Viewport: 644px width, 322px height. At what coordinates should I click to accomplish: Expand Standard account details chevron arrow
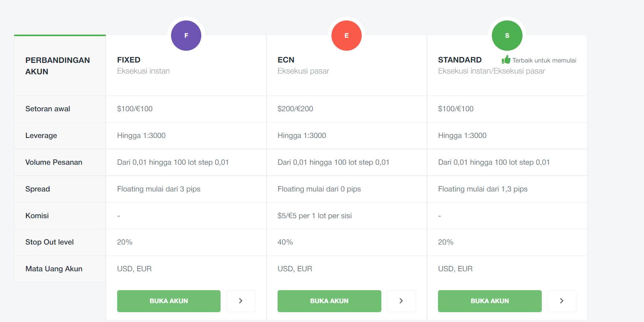tap(561, 301)
